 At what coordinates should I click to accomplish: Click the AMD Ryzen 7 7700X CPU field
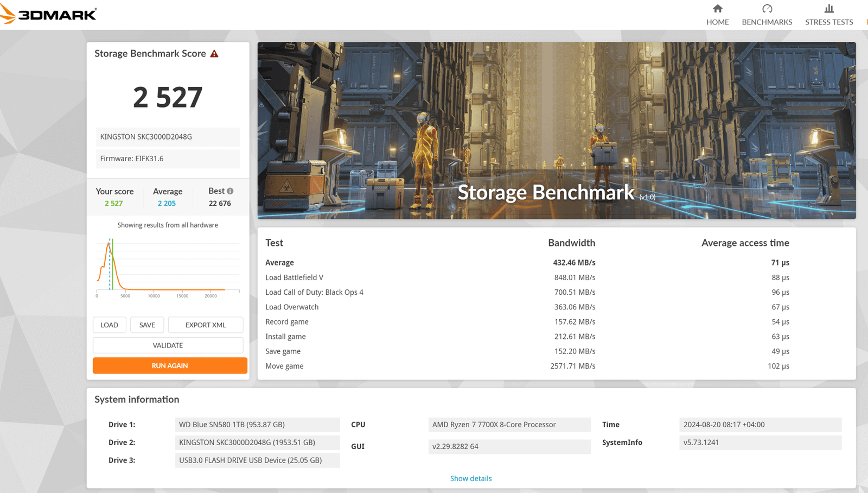pyautogui.click(x=509, y=425)
